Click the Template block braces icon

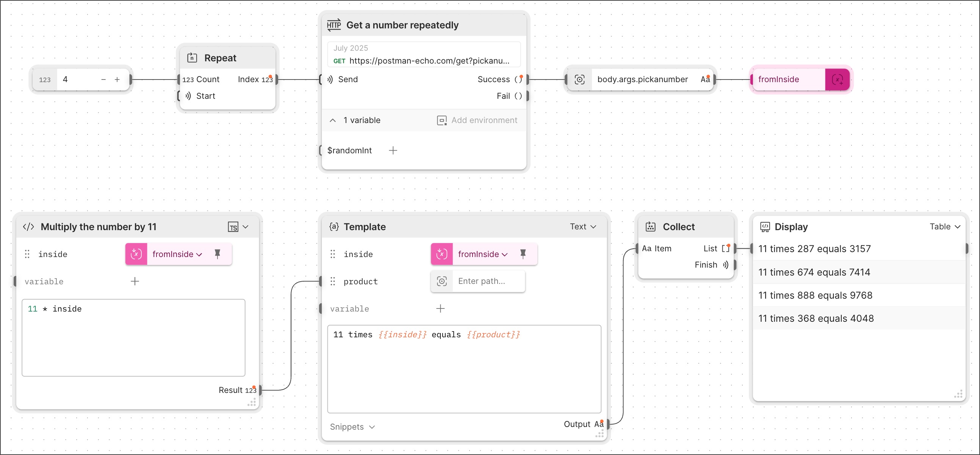coord(333,227)
